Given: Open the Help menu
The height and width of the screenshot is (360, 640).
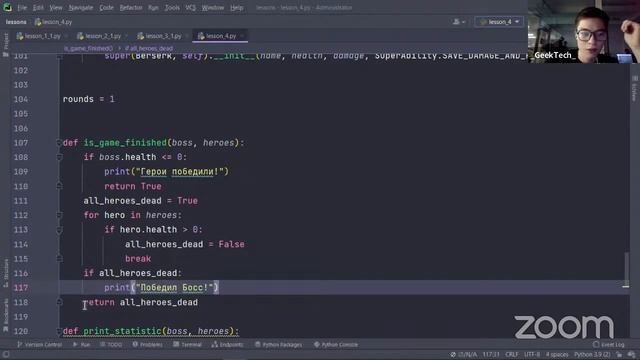Looking at the screenshot, I should tap(236, 7).
